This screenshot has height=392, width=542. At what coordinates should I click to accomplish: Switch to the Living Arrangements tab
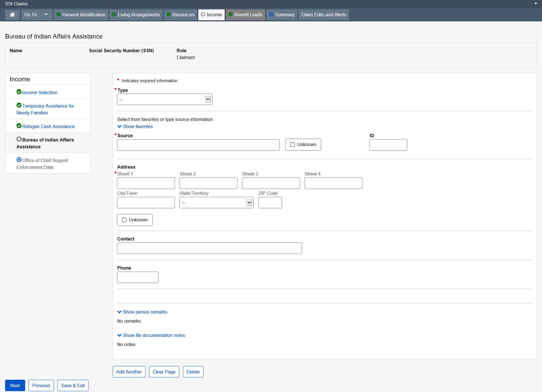136,15
